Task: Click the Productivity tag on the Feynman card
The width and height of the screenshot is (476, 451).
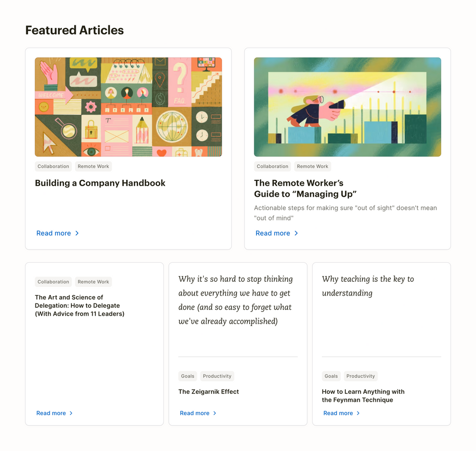Action: (361, 376)
